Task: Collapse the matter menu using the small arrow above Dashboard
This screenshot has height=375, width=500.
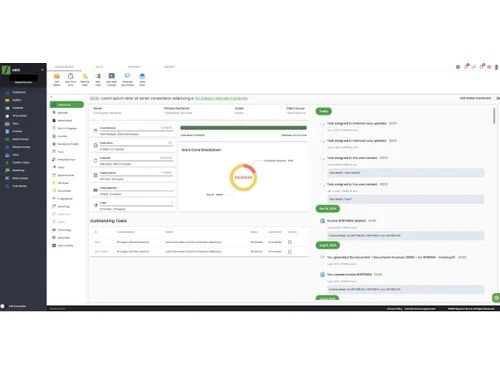Action: 51,97
